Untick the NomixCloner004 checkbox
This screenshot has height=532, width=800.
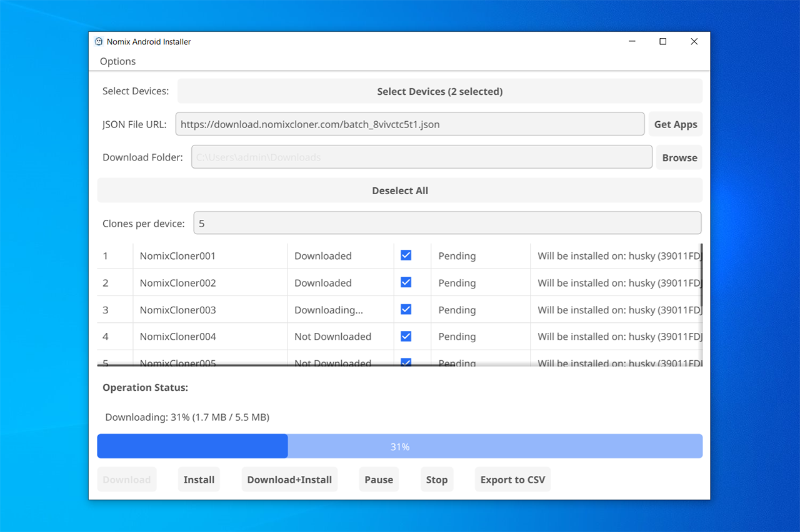tap(406, 337)
